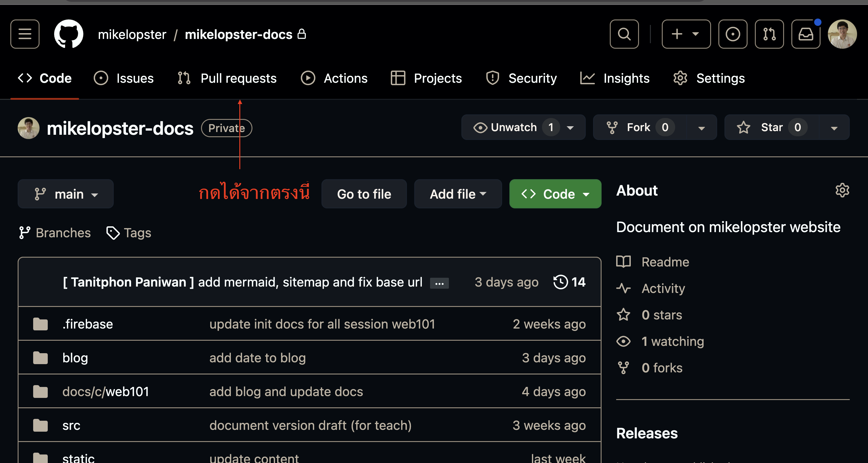Open the create new plus menu
Screen dimensions: 868x463
pos(686,34)
